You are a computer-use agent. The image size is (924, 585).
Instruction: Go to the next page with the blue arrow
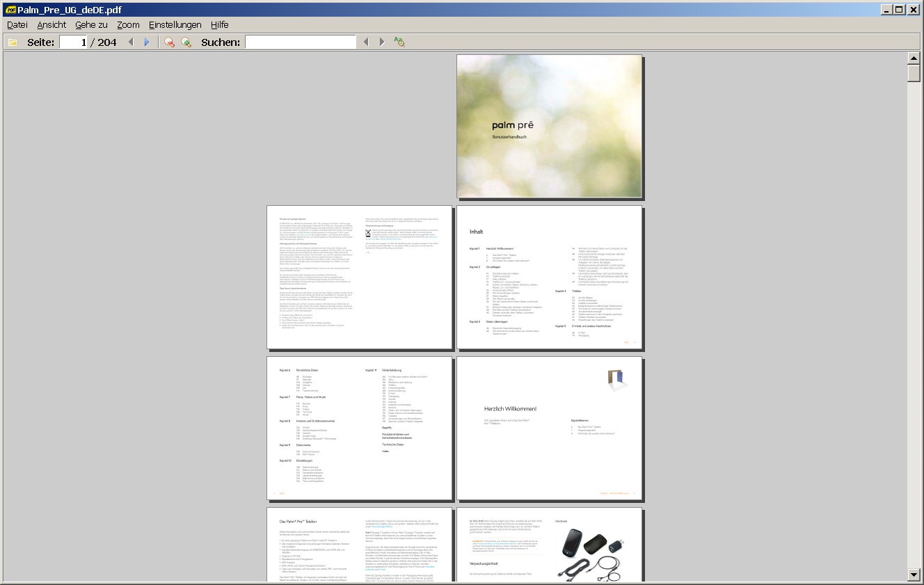pos(146,41)
